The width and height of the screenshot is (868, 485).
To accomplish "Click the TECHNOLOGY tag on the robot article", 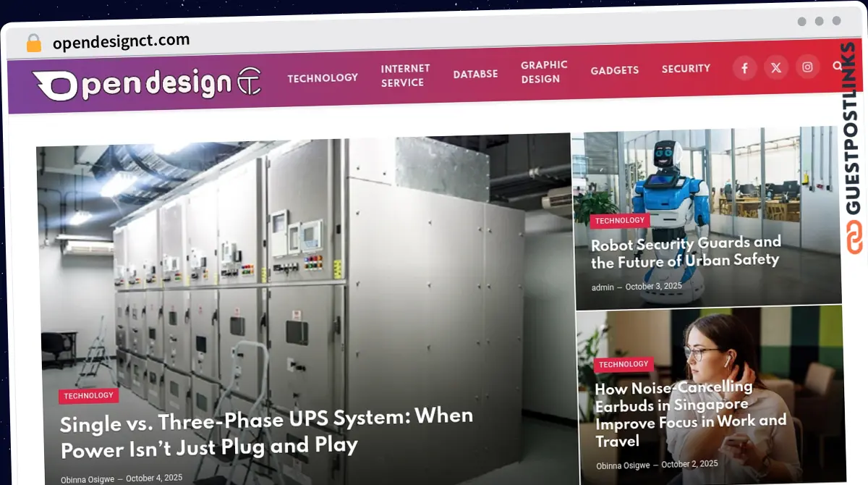I will [x=619, y=221].
